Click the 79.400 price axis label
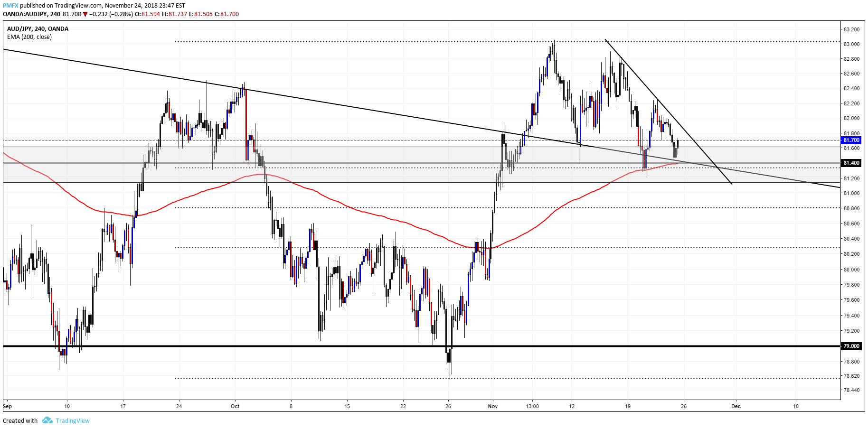 (851, 316)
